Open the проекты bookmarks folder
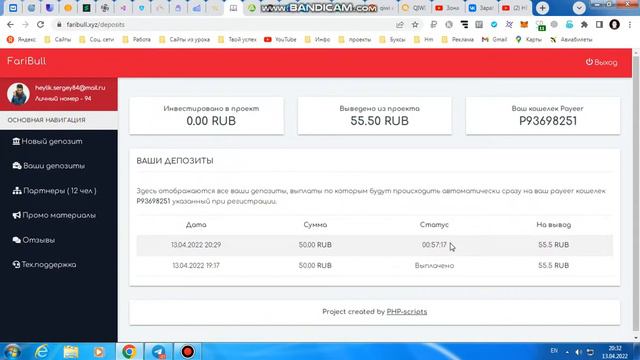 [x=355, y=40]
